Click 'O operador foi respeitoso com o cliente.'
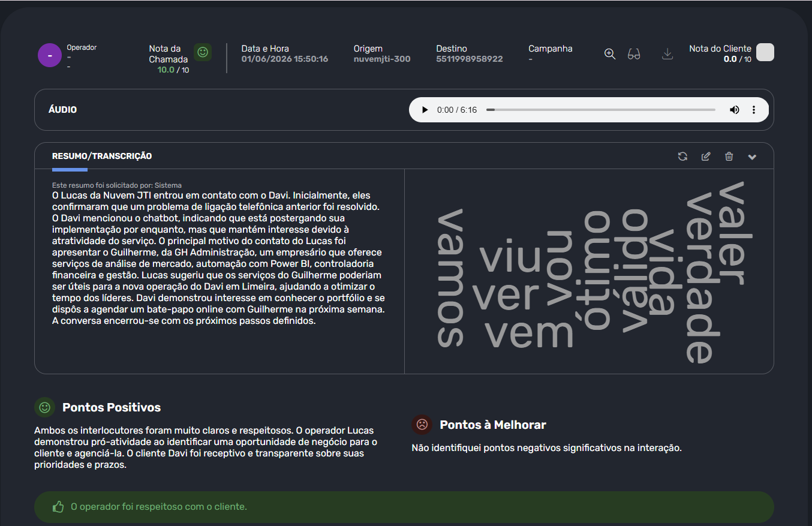Viewport: 812px width, 526px height. (159, 507)
